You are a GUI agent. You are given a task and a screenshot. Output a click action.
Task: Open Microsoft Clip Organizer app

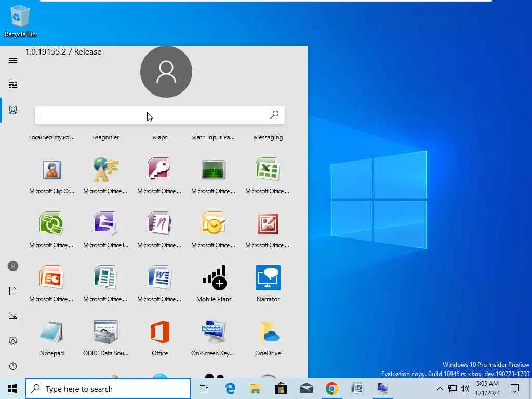51,176
